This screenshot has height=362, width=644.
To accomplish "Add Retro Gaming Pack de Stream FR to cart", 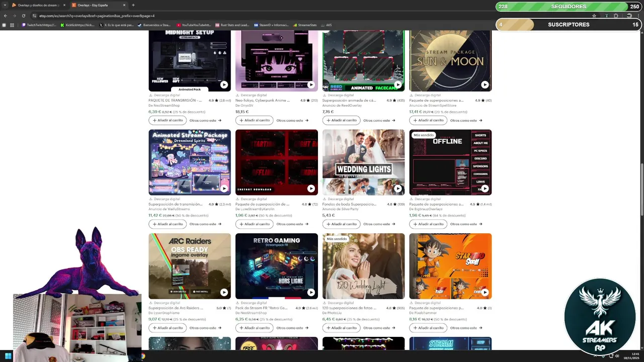I will coord(254,328).
